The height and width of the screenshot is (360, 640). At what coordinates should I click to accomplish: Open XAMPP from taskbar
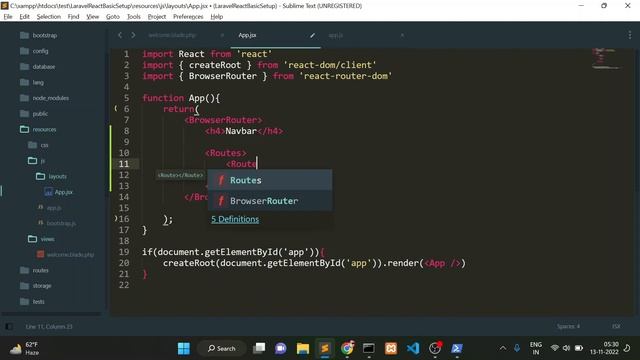pyautogui.click(x=391, y=349)
